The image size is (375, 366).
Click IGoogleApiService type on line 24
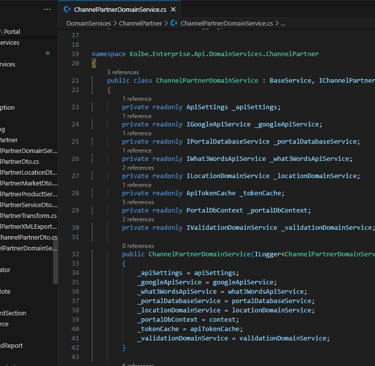pyautogui.click(x=218, y=124)
